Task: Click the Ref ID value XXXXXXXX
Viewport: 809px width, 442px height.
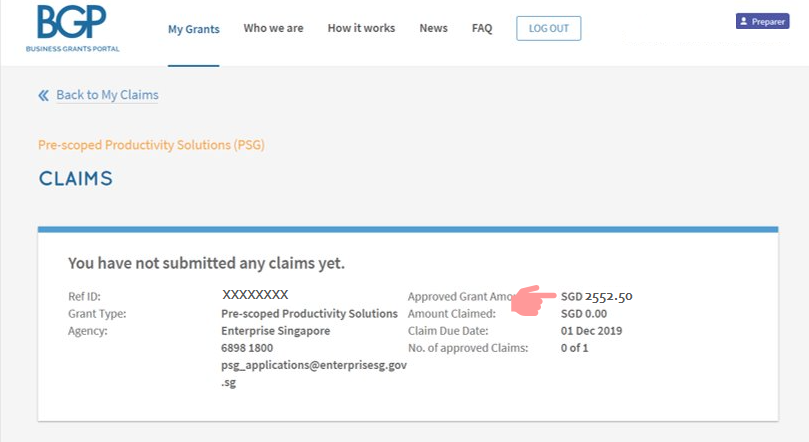Action: pyautogui.click(x=255, y=294)
